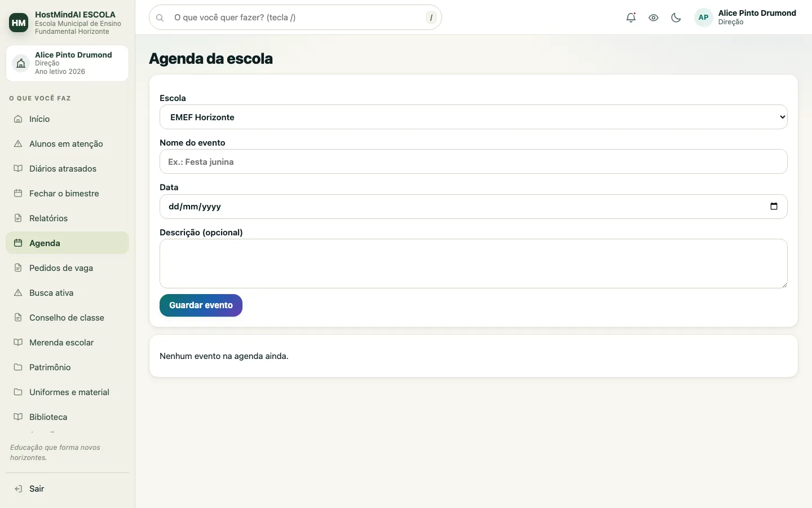Open Patrimônio
The height and width of the screenshot is (508, 812).
pyautogui.click(x=67, y=367)
